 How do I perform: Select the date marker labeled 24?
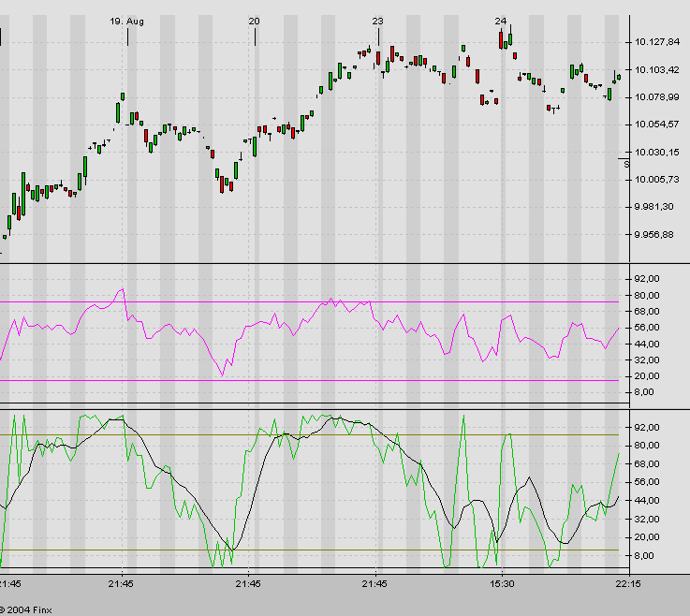coord(501,21)
